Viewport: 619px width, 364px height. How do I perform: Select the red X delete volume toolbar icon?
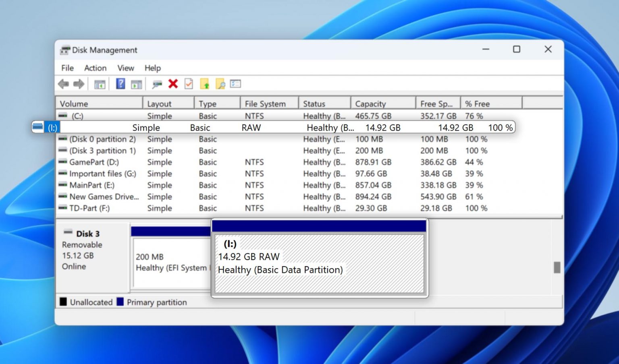[172, 84]
